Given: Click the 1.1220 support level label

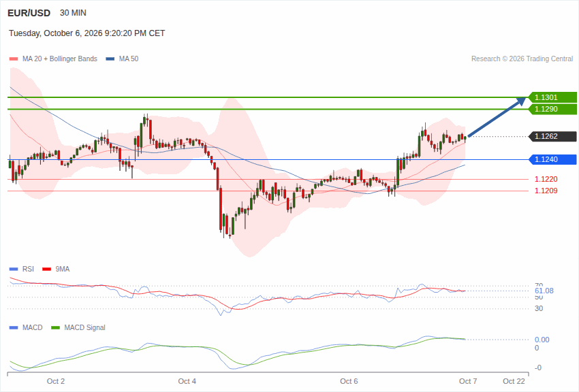Looking at the screenshot, I should 546,179.
